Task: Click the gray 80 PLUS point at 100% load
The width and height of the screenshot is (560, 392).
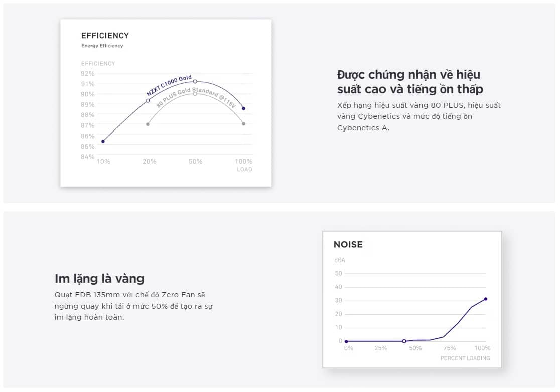Action: coord(244,124)
